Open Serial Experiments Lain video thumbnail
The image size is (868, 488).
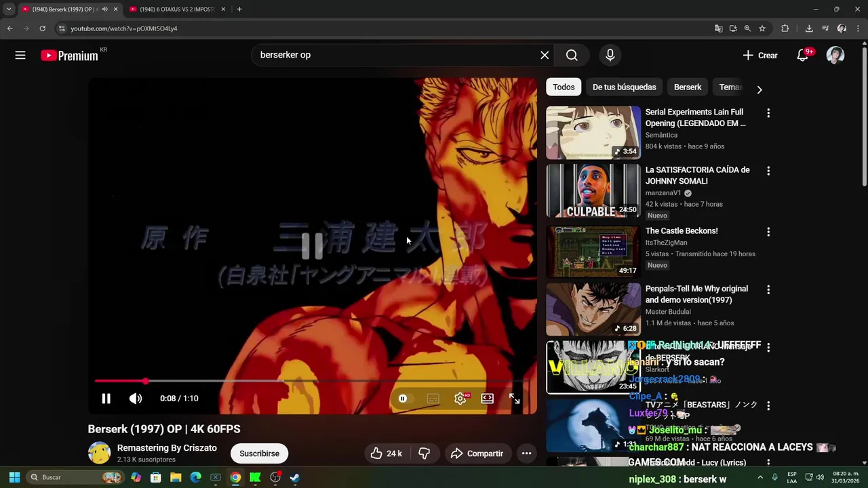click(593, 132)
